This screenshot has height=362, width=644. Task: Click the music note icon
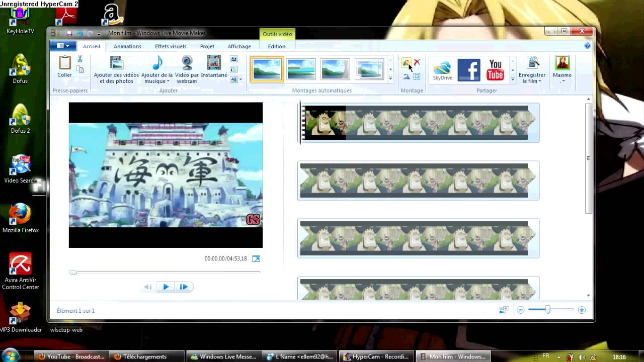(157, 63)
